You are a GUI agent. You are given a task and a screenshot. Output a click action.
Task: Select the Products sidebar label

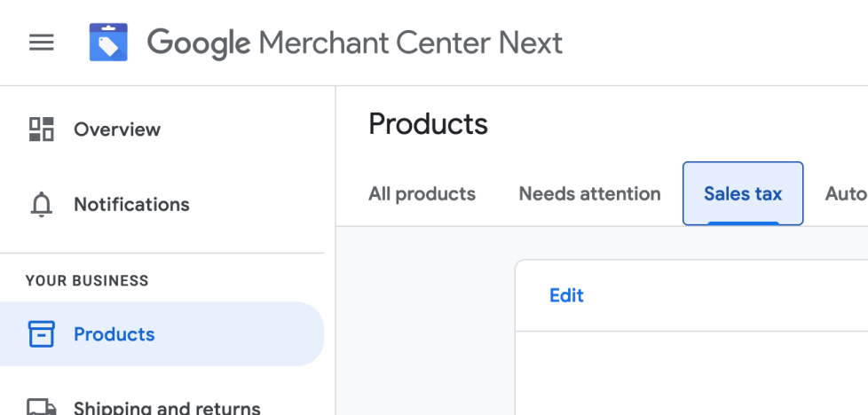[x=114, y=334]
